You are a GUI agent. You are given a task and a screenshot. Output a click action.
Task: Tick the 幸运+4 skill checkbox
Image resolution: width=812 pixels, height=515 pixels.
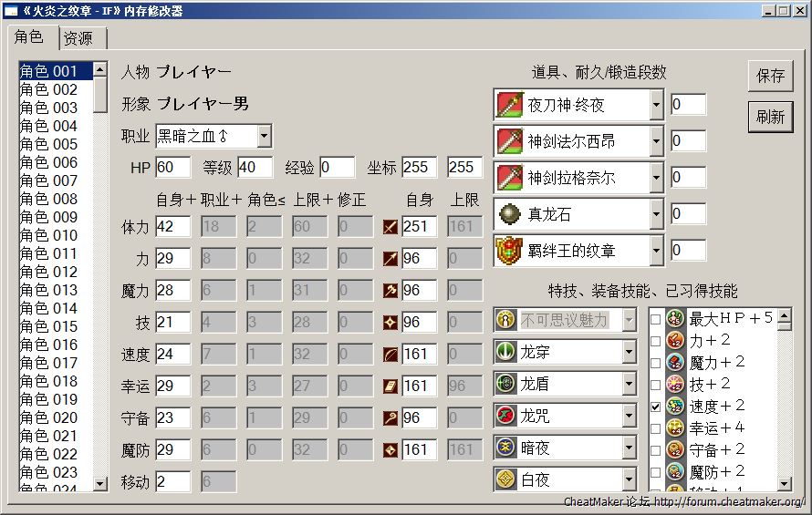(x=656, y=427)
